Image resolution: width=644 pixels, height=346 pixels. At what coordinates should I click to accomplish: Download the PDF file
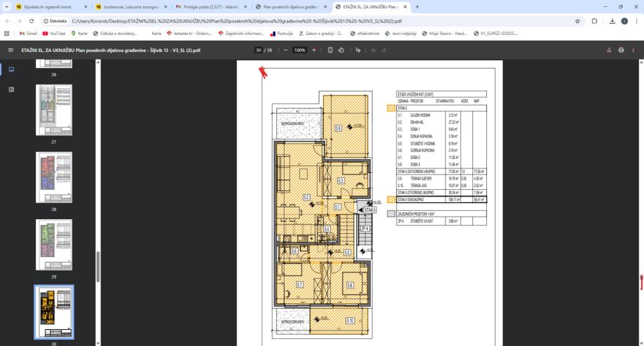click(609, 50)
